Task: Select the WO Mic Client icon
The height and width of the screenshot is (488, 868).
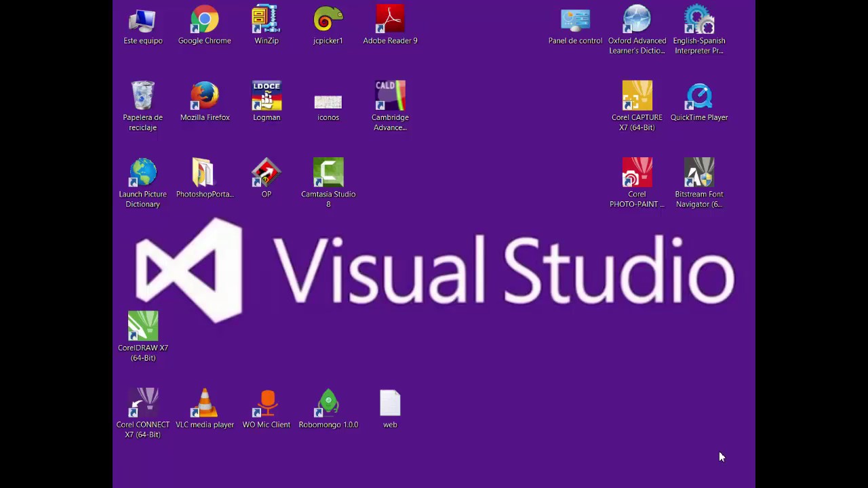Action: point(267,403)
